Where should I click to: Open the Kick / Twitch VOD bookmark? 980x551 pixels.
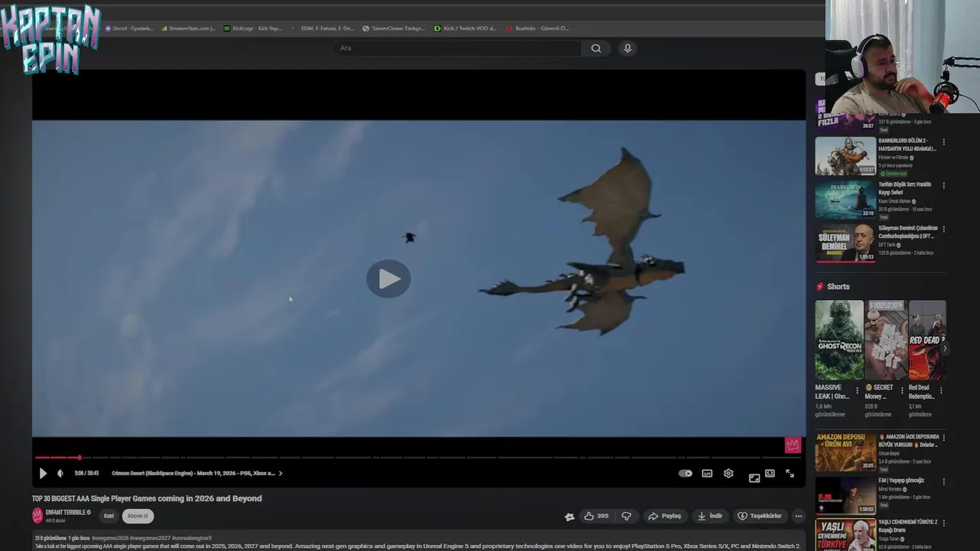click(465, 28)
